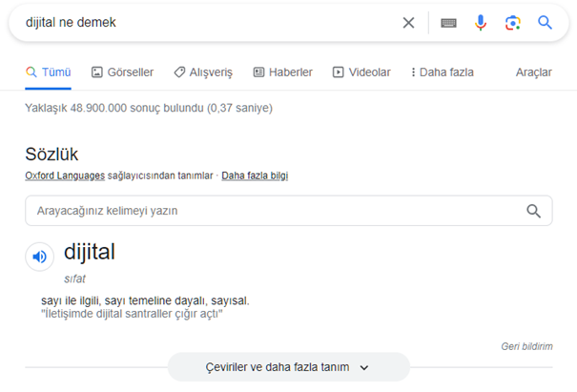Screen dimensions: 577x392
Task: Open the Daha fazla bilgi link
Action: click(255, 175)
